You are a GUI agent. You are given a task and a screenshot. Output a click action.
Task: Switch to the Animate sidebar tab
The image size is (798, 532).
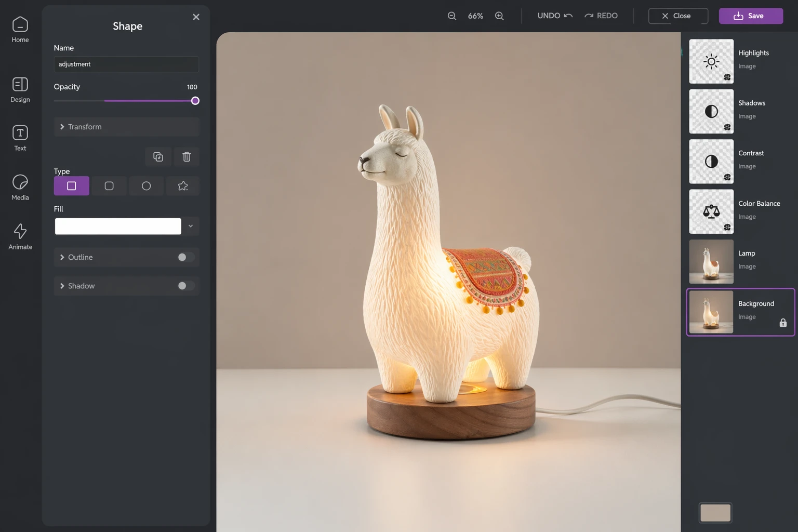tap(20, 236)
